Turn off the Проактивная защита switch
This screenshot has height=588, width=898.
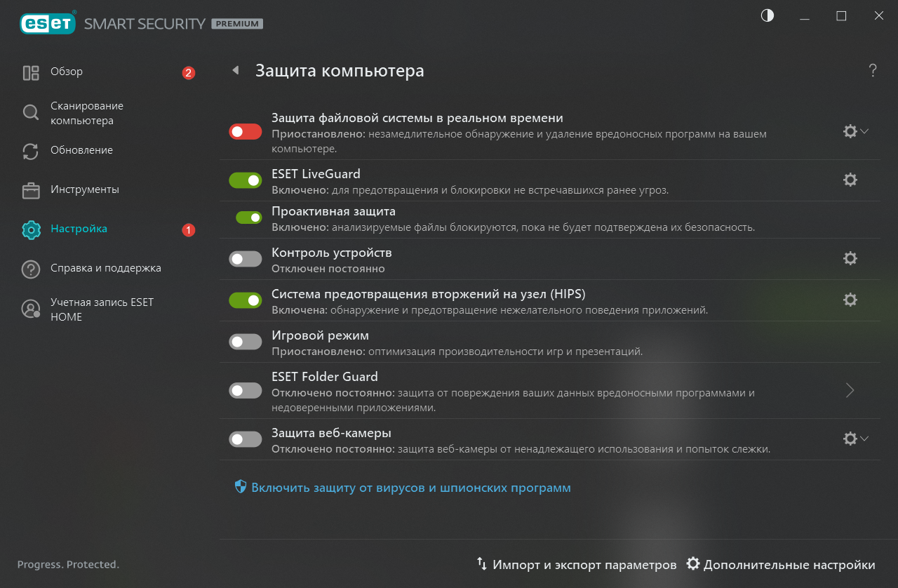click(248, 218)
